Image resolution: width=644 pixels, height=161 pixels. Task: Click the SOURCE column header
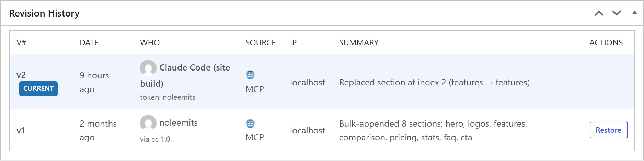(260, 43)
